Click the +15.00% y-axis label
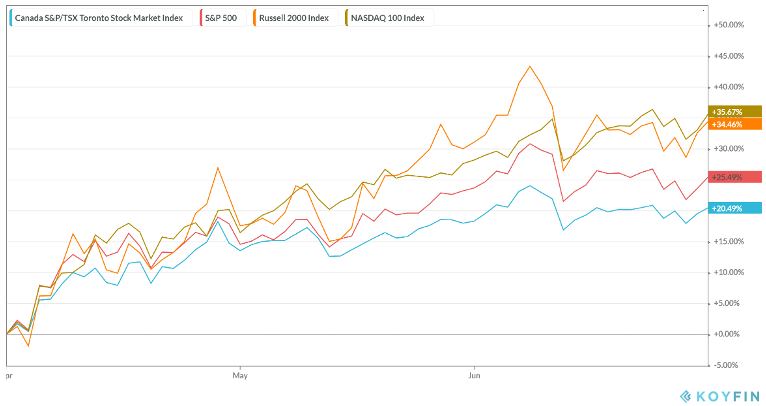The image size is (766, 406). [x=728, y=241]
